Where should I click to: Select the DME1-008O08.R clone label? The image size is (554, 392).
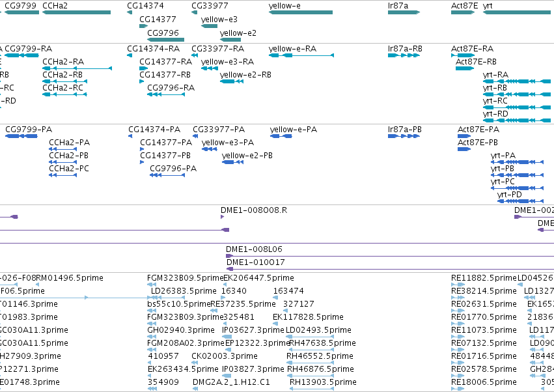point(254,210)
